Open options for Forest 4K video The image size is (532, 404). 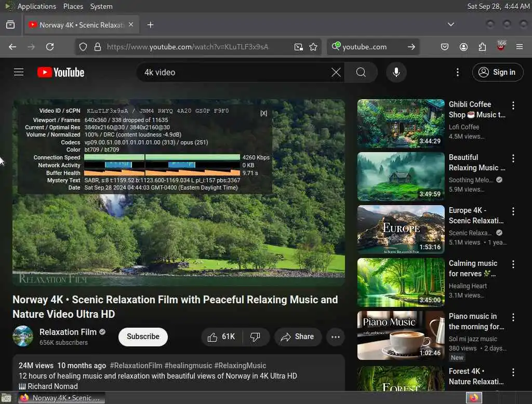tap(513, 372)
